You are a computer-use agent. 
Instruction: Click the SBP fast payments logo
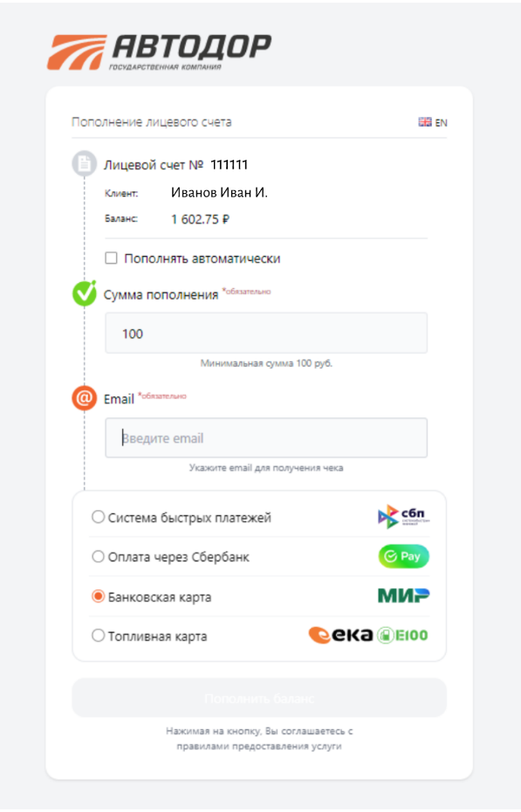pos(403,516)
